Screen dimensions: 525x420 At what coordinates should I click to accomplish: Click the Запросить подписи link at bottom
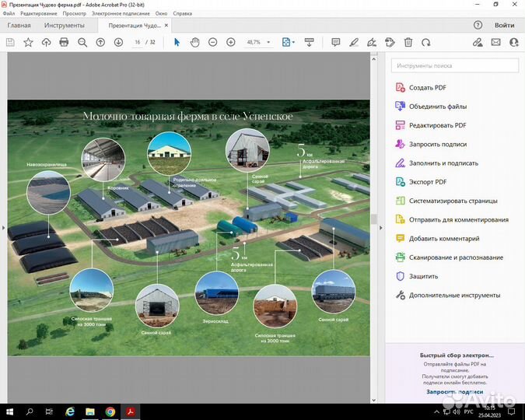[453, 392]
